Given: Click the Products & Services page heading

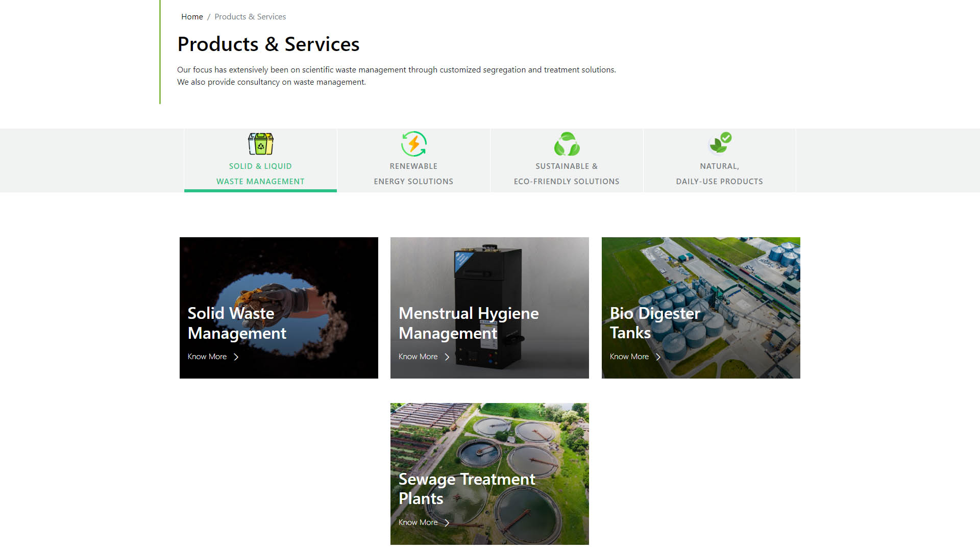Looking at the screenshot, I should coord(268,44).
